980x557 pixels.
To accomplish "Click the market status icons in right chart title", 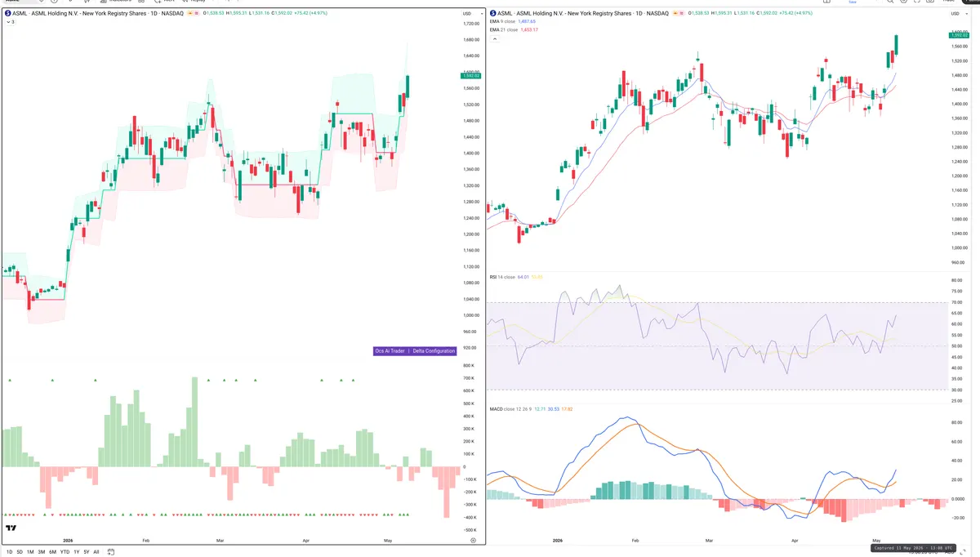I will 679,14.
